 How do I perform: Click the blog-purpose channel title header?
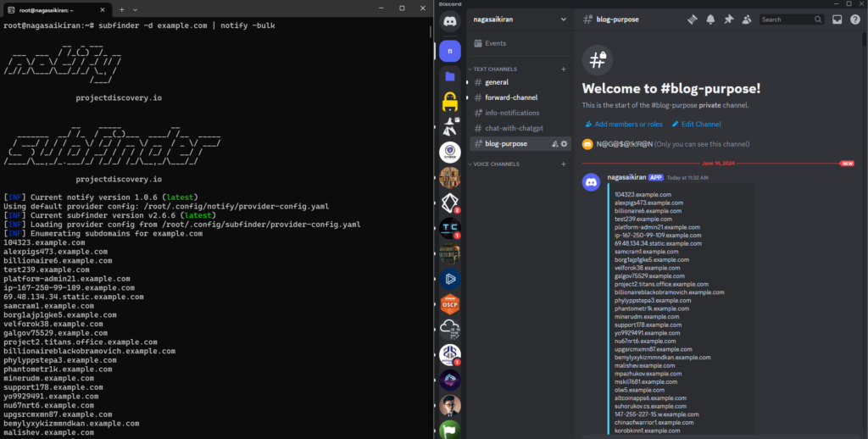click(617, 19)
